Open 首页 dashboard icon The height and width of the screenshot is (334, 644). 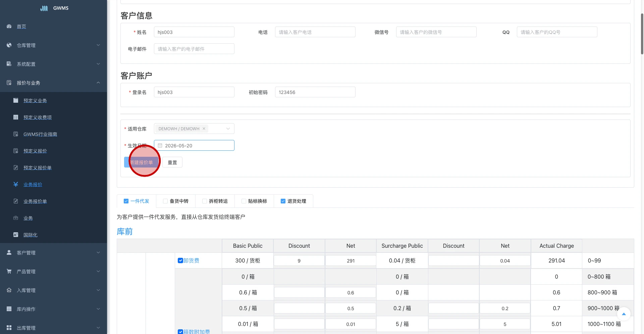click(x=9, y=26)
